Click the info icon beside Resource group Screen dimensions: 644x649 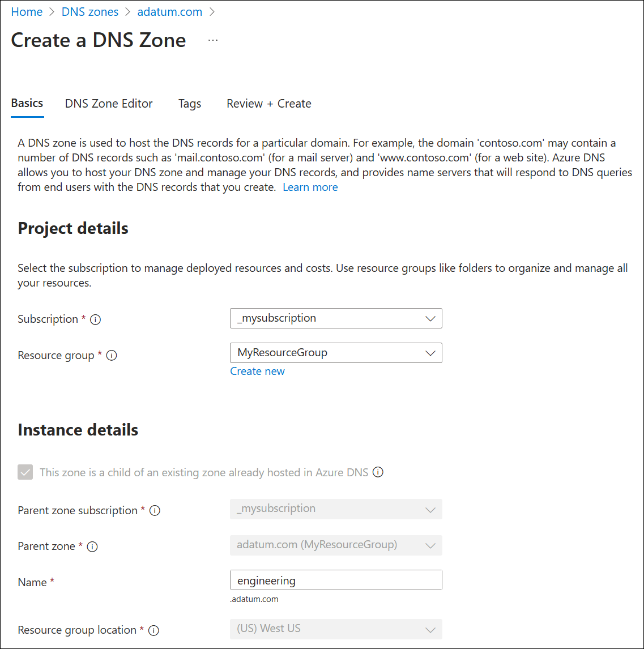[112, 356]
